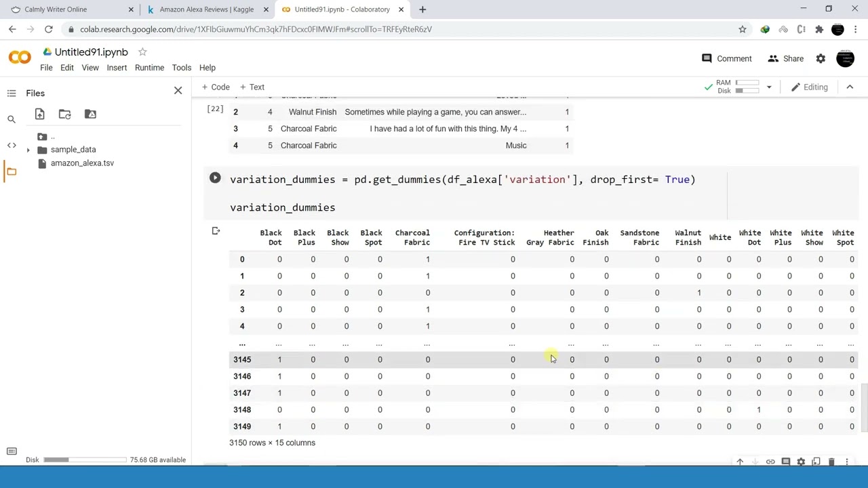Image resolution: width=868 pixels, height=488 pixels.
Task: Refresh the file browser listing
Action: point(64,114)
